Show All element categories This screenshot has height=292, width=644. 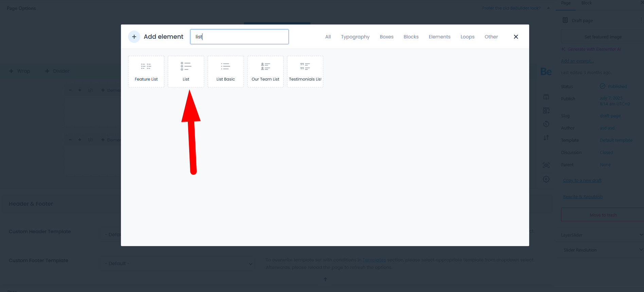[328, 37]
